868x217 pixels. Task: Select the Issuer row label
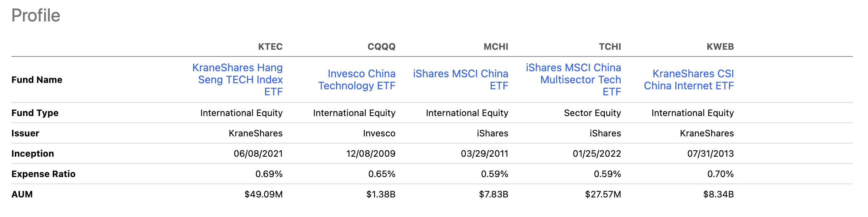point(25,133)
